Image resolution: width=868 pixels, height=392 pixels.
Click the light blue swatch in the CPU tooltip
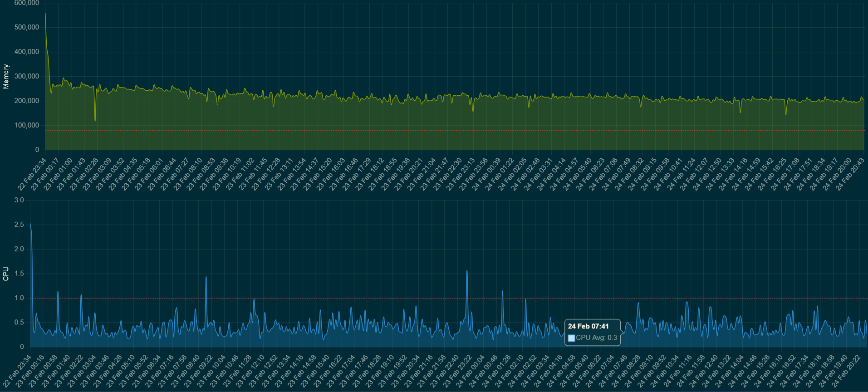pos(571,338)
